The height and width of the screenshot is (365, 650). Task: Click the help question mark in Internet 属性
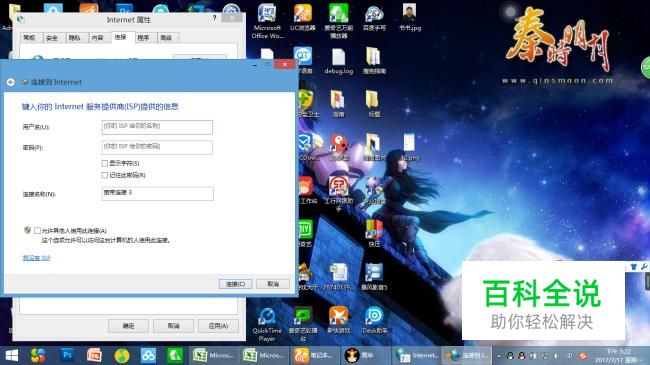click(214, 18)
